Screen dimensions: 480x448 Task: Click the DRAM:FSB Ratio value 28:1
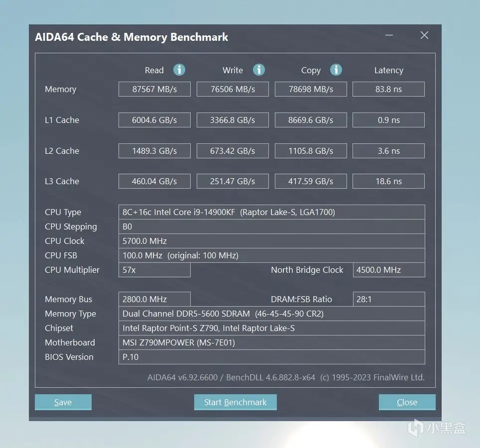click(389, 299)
